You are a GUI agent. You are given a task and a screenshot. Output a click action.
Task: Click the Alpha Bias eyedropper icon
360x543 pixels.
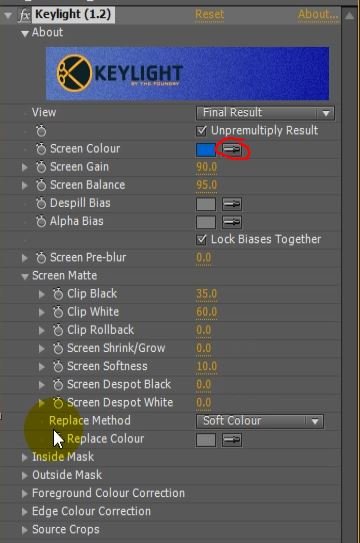pyautogui.click(x=232, y=222)
